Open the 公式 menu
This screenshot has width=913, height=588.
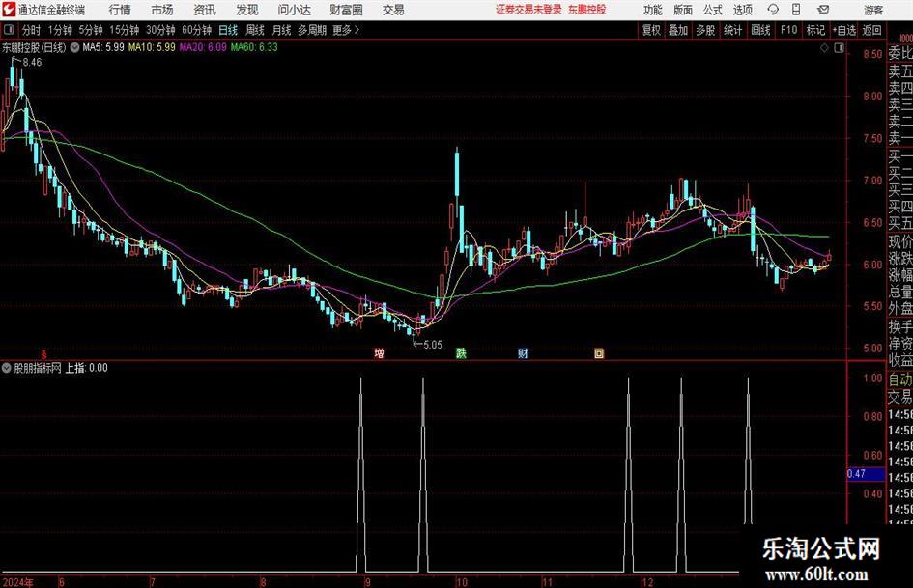[x=713, y=10]
